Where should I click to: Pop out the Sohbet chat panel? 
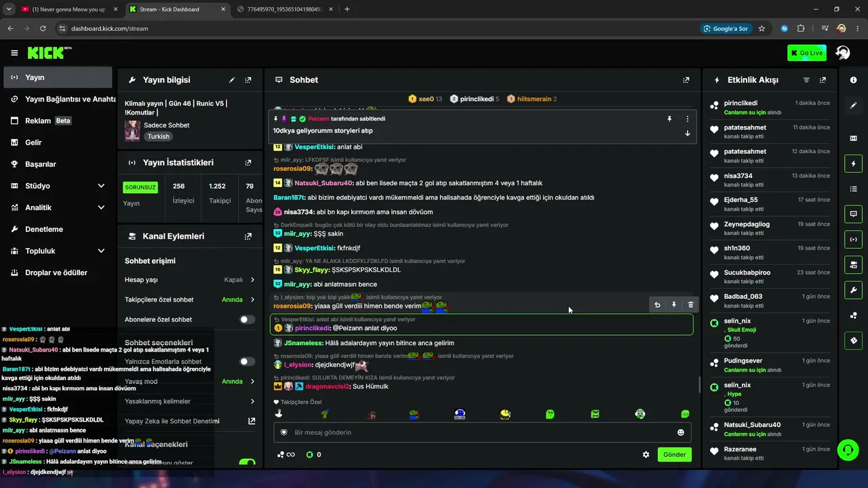tap(686, 80)
